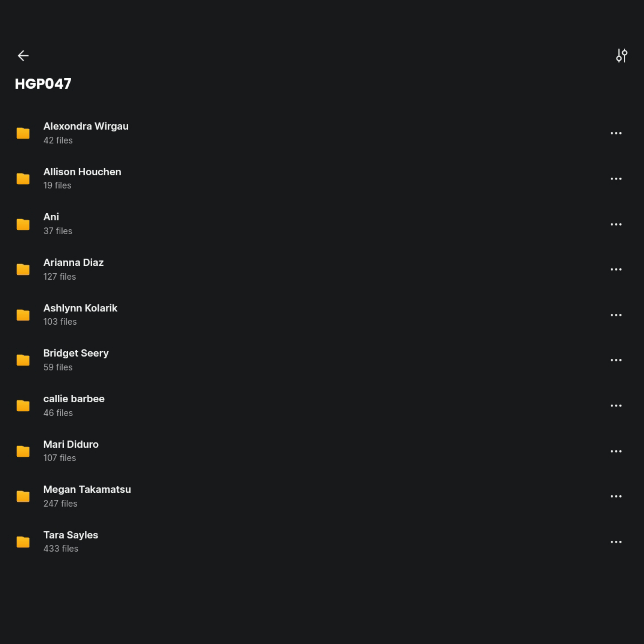Open the callie barbee folder entry
The height and width of the screenshot is (644, 644).
coord(74,399)
